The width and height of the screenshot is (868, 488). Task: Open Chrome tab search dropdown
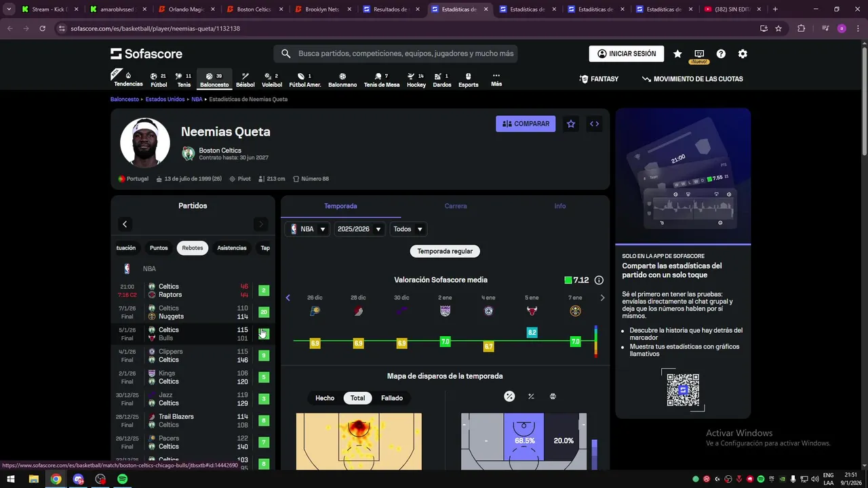(x=9, y=9)
